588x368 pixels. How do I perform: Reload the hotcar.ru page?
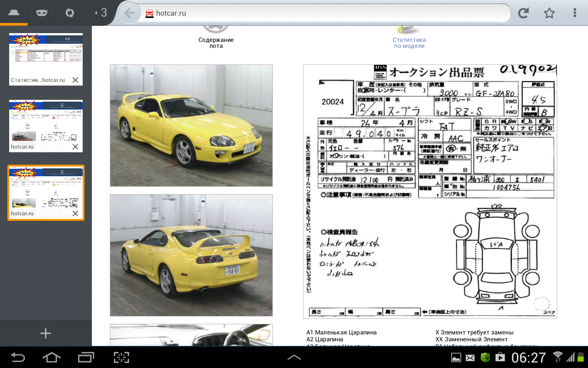point(523,13)
